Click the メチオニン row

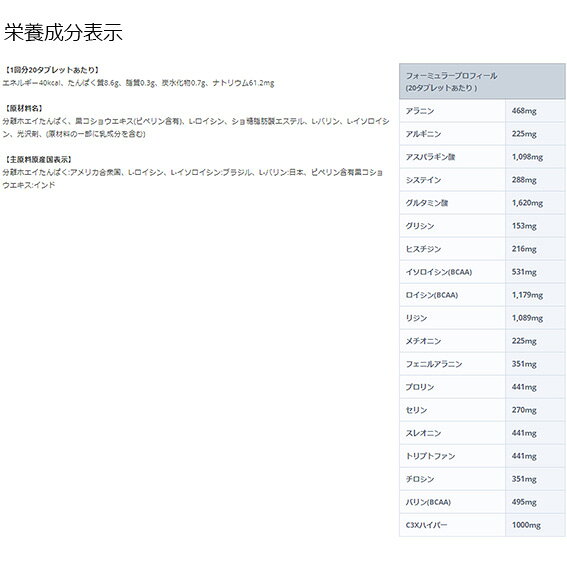click(482, 341)
